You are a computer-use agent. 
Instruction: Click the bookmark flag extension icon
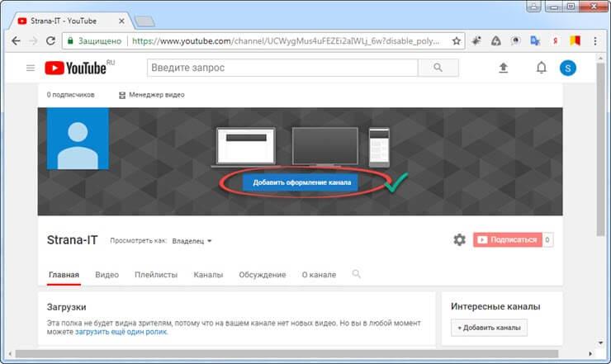(575, 40)
